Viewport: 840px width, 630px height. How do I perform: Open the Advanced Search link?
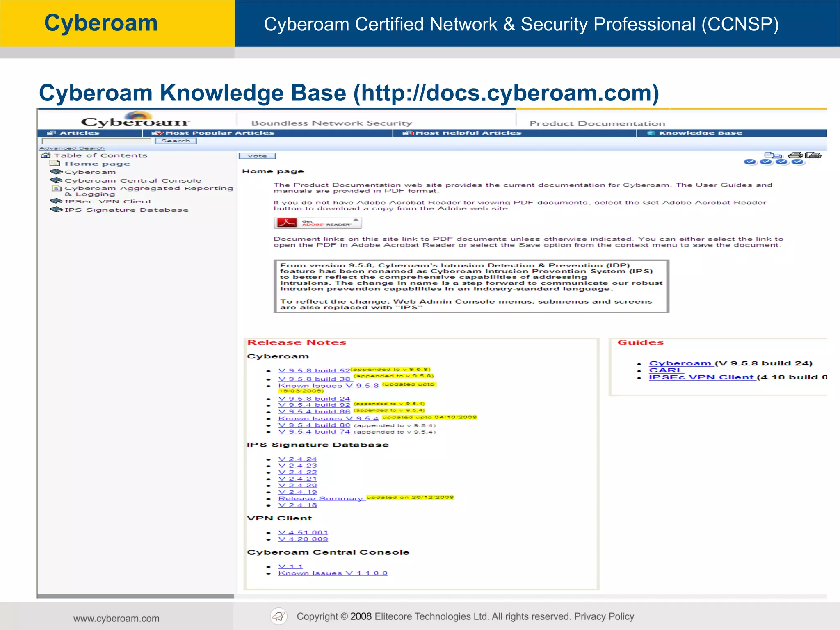point(72,148)
